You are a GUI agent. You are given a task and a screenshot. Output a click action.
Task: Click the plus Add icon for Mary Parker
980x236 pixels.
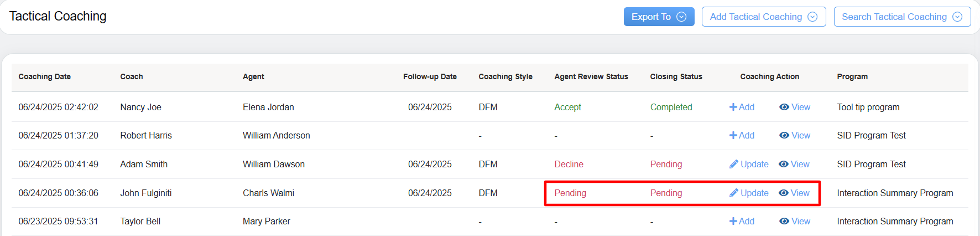(x=733, y=221)
